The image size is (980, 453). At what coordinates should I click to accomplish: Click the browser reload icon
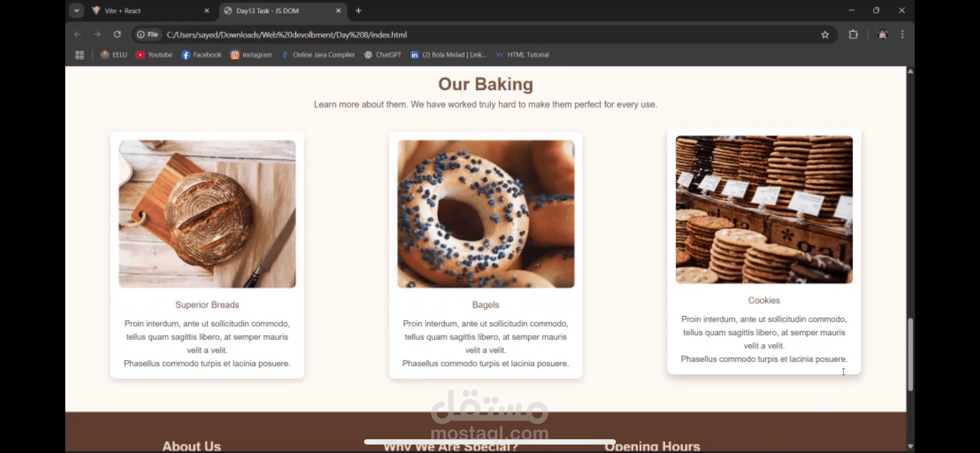pyautogui.click(x=117, y=35)
